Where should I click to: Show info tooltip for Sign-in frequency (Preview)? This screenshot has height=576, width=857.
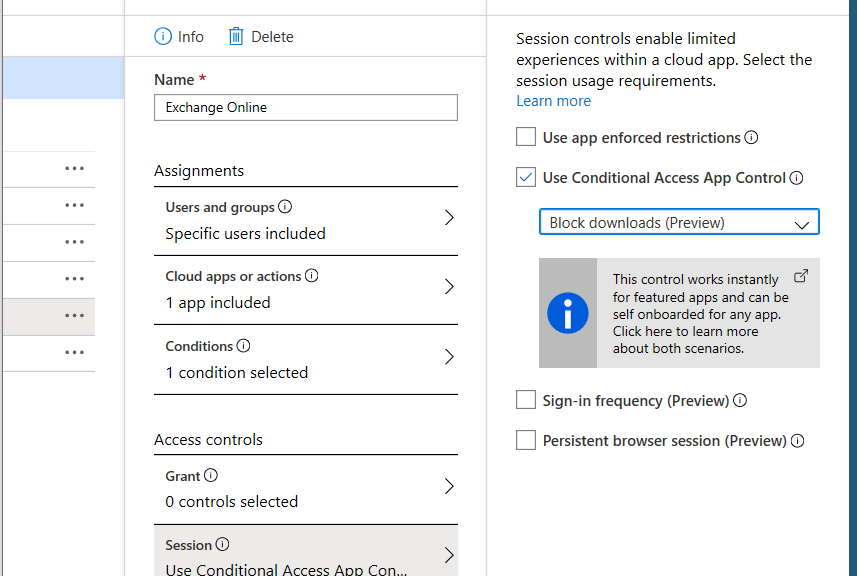coord(740,401)
